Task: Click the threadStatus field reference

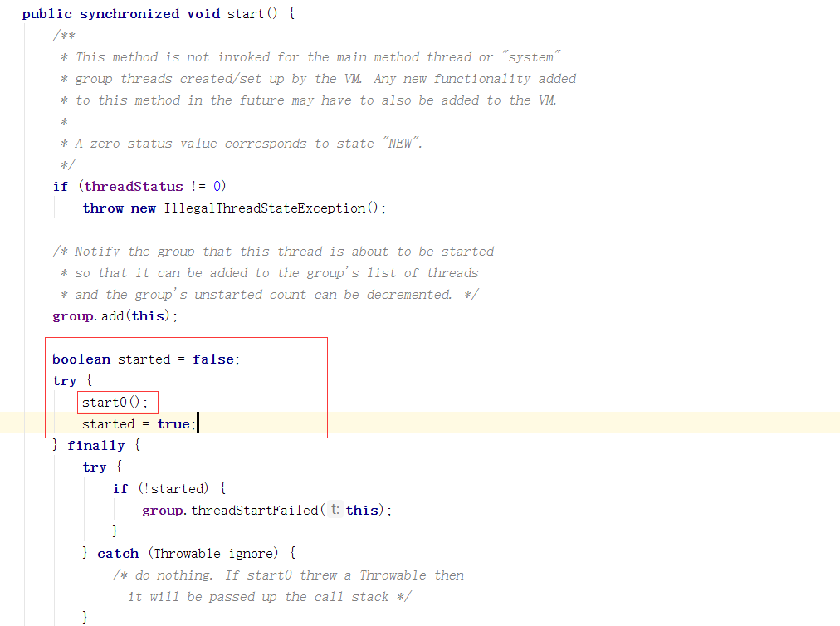Action: (x=134, y=187)
